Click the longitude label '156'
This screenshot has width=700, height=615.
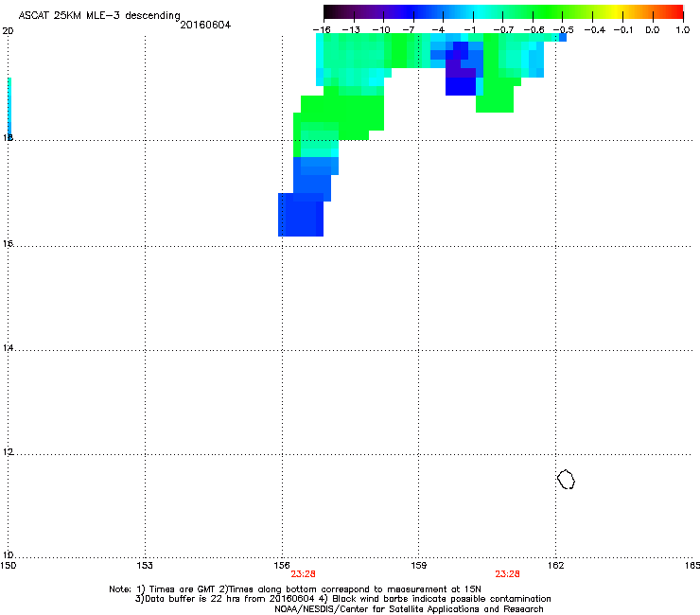(x=282, y=566)
